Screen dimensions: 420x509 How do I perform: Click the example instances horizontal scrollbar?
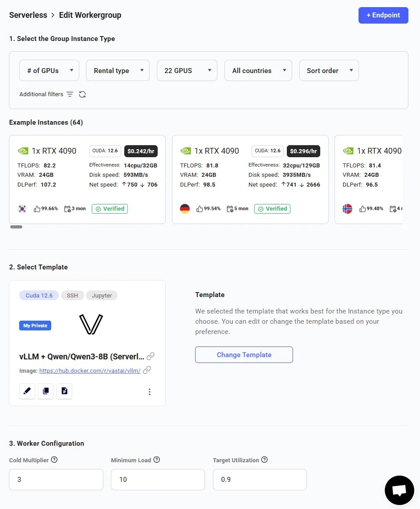point(16,227)
